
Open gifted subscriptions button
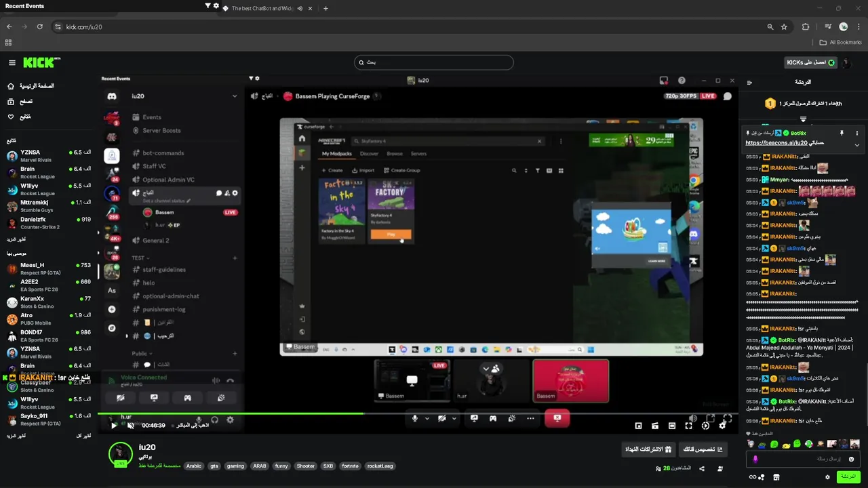pyautogui.click(x=648, y=449)
